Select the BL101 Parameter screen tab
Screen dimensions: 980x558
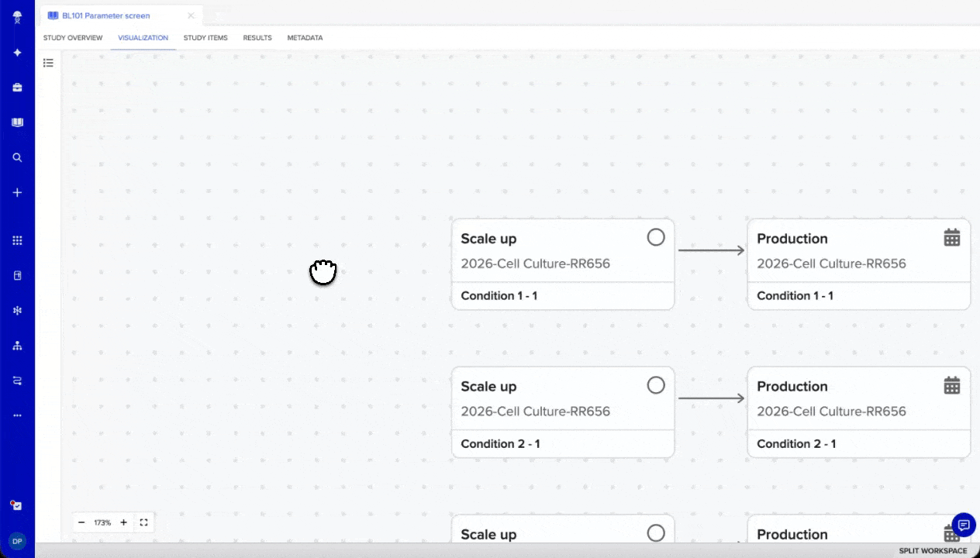(106, 15)
